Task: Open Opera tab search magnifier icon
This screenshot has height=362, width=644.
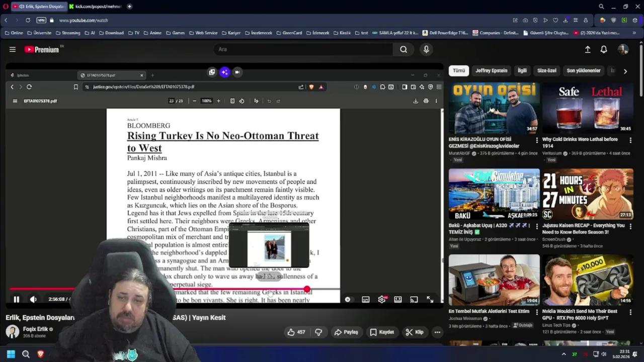Action: click(601, 7)
